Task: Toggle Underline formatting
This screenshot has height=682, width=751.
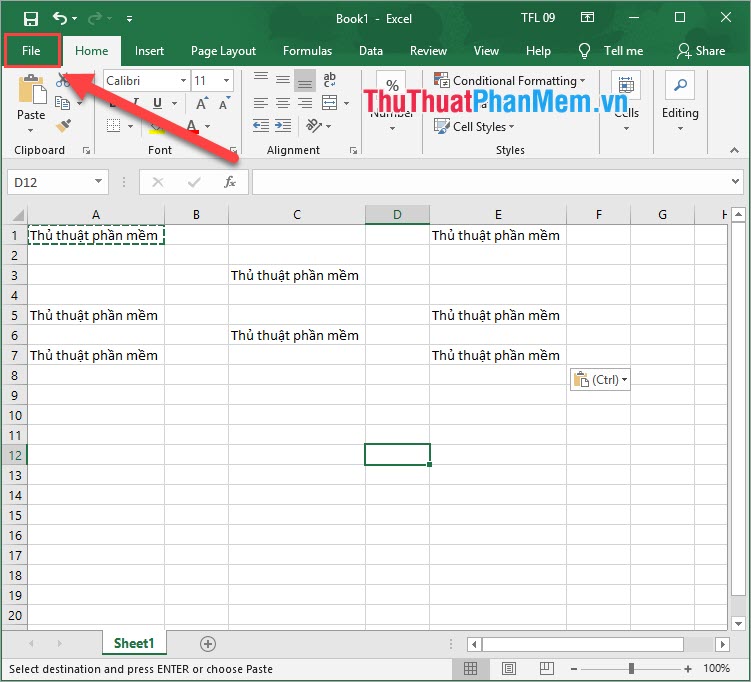Action: coord(157,103)
